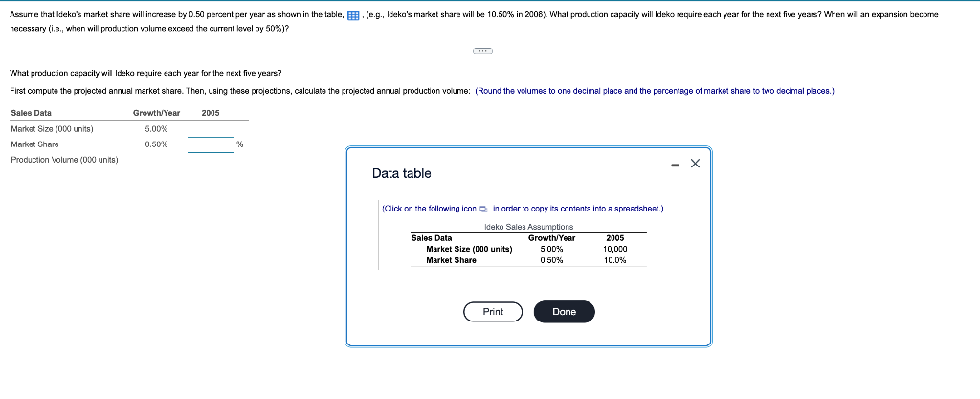
Task: Click the 'What production capacity' sub-question line
Action: coord(146,74)
